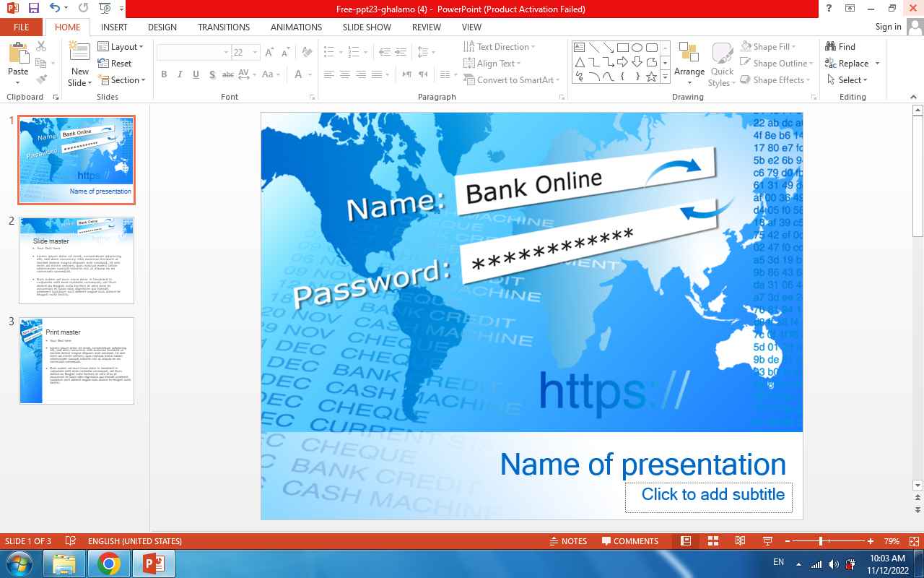
Task: Click the Save icon in quick access toolbar
Action: point(33,9)
